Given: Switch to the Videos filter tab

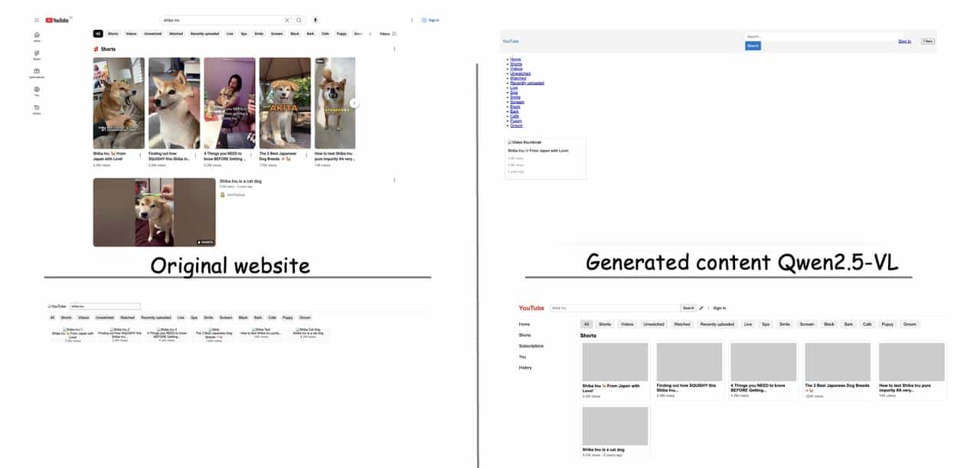Looking at the screenshot, I should click(131, 34).
